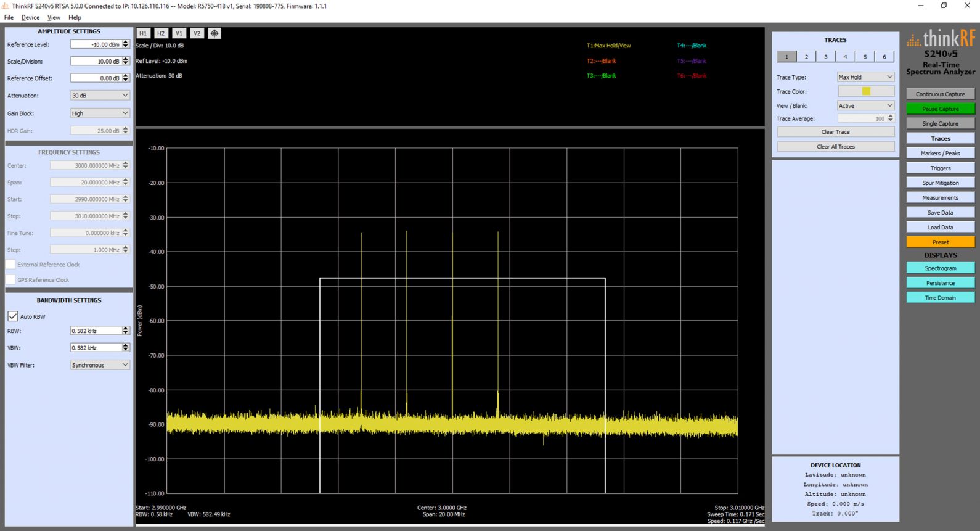Select trace tab 4
Viewport: 980px width, 531px height.
click(x=845, y=57)
